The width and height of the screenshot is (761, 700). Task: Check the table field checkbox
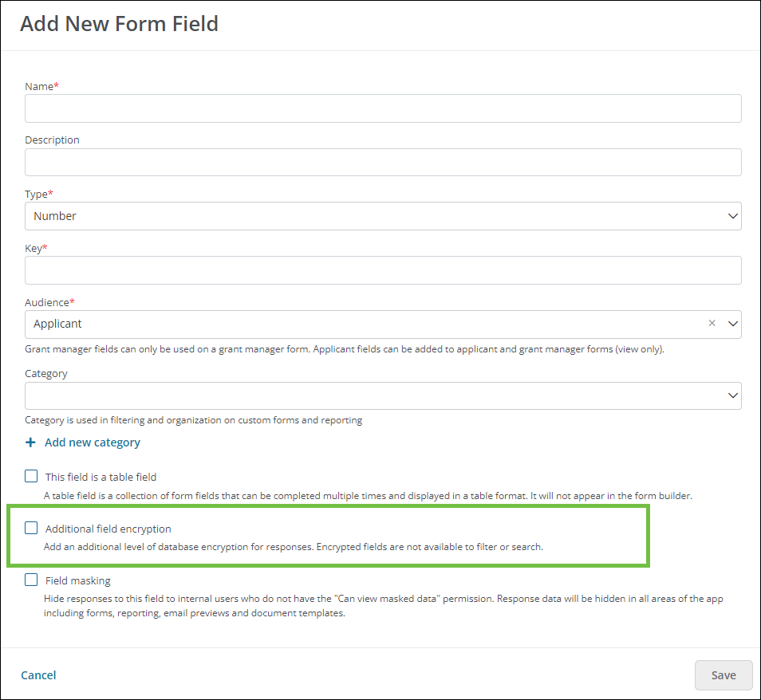(31, 476)
